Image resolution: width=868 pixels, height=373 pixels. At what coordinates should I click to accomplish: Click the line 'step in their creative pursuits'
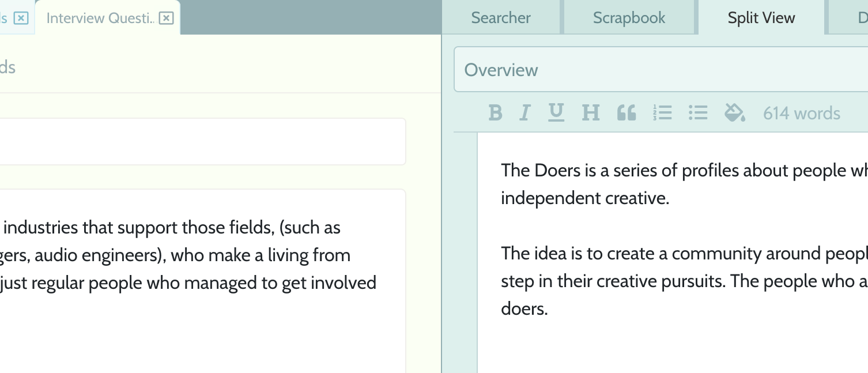point(684,281)
